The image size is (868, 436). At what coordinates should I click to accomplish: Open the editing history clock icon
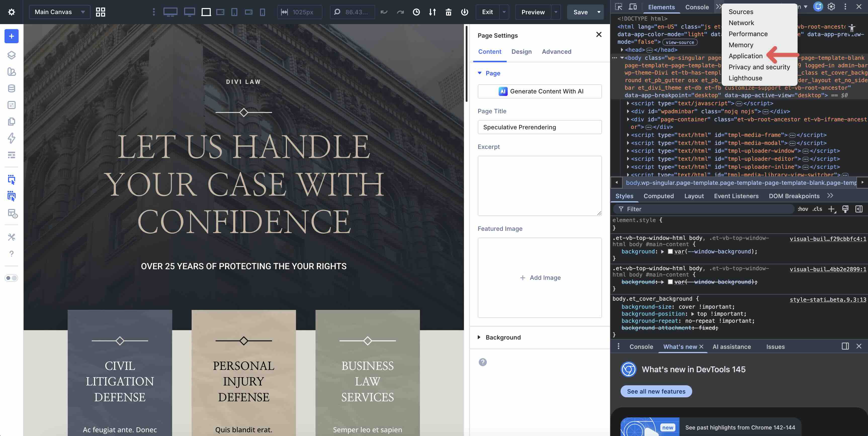[416, 12]
